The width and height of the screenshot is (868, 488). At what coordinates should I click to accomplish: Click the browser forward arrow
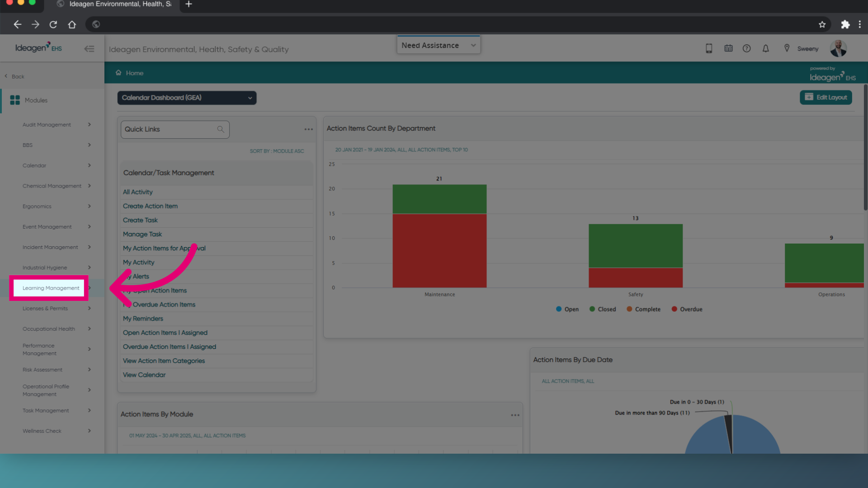pyautogui.click(x=35, y=24)
